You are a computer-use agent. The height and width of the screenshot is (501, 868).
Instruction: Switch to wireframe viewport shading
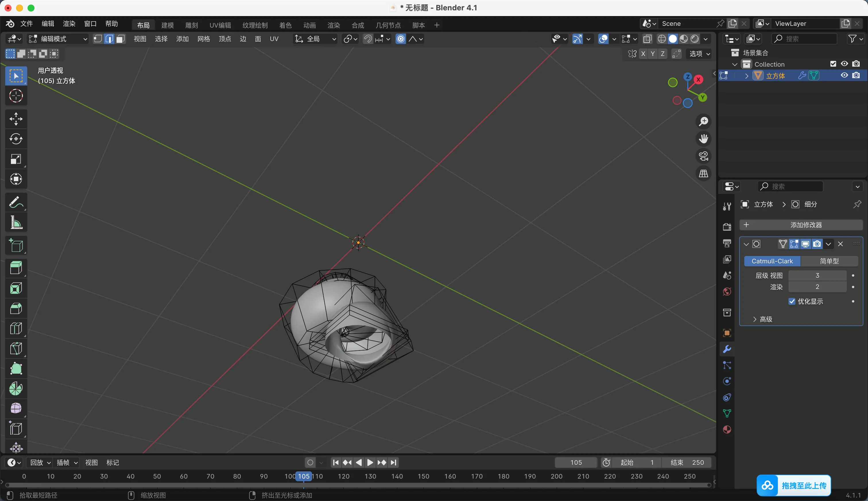[662, 39]
